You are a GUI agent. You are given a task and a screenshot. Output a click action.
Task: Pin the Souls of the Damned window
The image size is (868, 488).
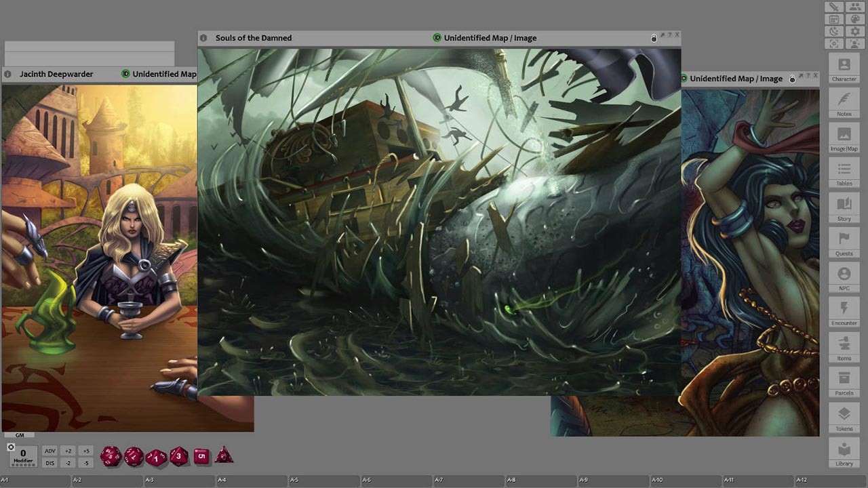point(663,37)
